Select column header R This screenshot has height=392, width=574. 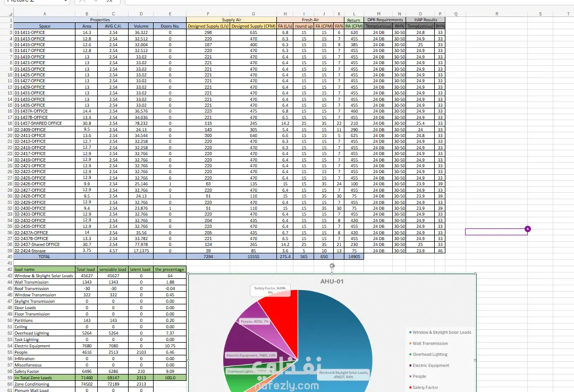click(497, 14)
